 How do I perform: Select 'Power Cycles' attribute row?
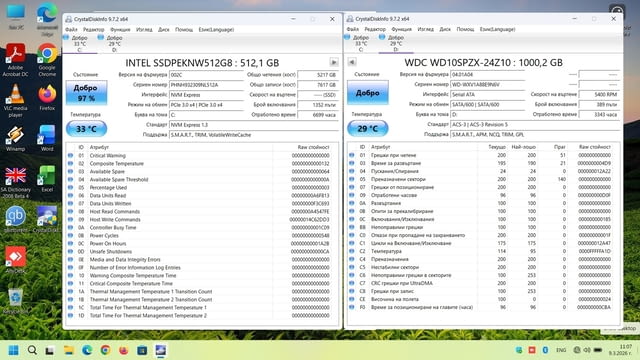point(202,236)
